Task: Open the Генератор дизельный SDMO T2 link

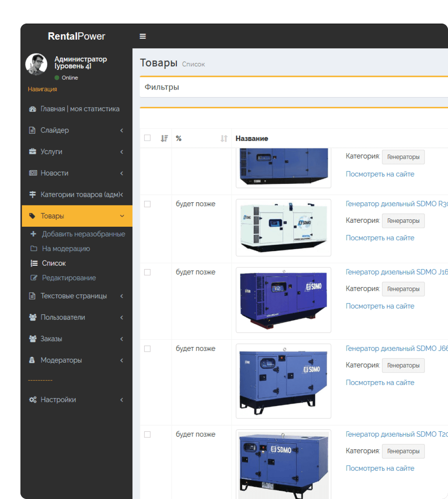Action: 397,434
